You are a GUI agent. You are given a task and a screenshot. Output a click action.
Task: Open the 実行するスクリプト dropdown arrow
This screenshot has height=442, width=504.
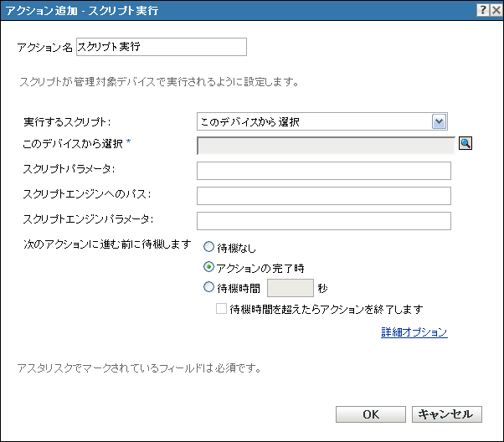tap(439, 121)
